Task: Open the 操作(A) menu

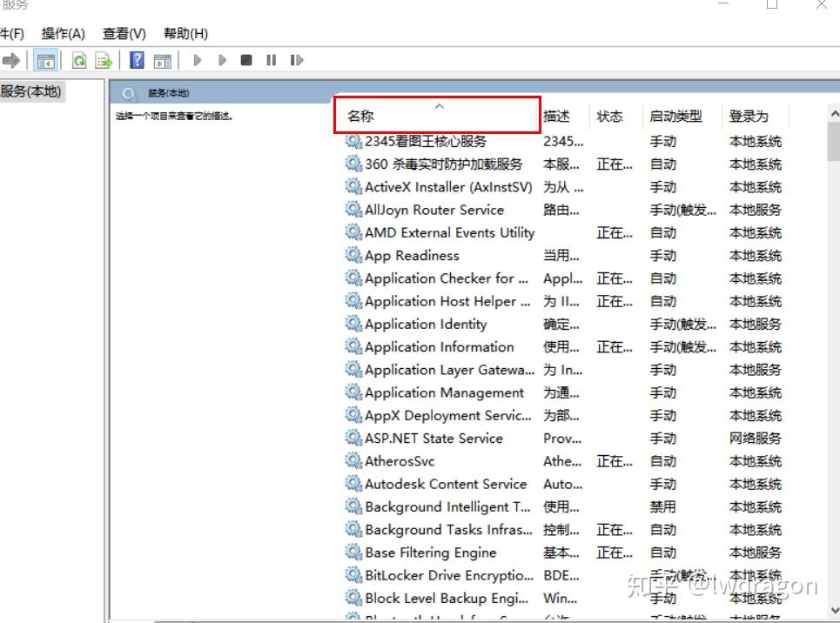Action: click(x=63, y=33)
